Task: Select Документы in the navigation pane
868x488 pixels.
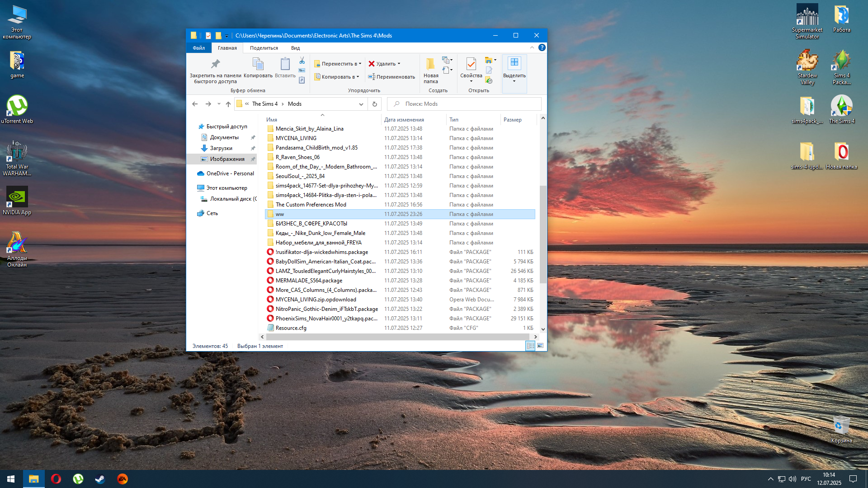Action: [224, 137]
